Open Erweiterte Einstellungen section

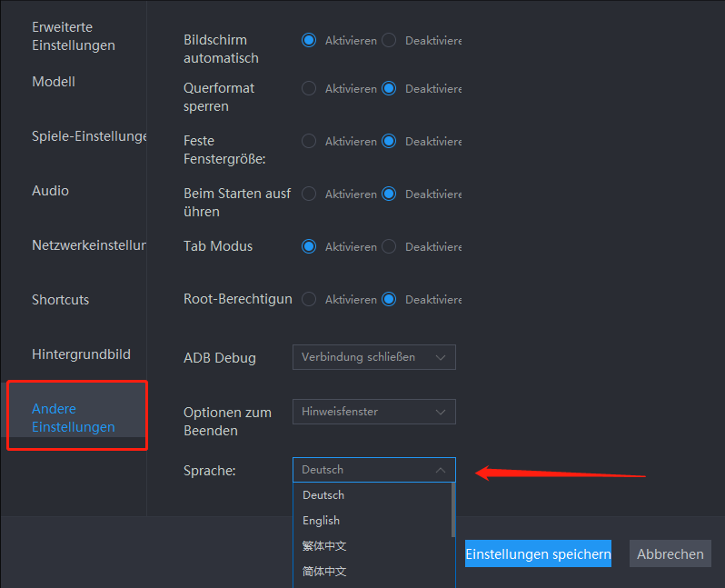[74, 36]
